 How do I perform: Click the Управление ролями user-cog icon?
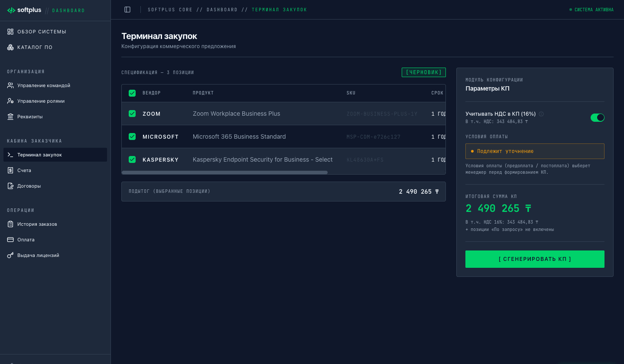click(10, 101)
